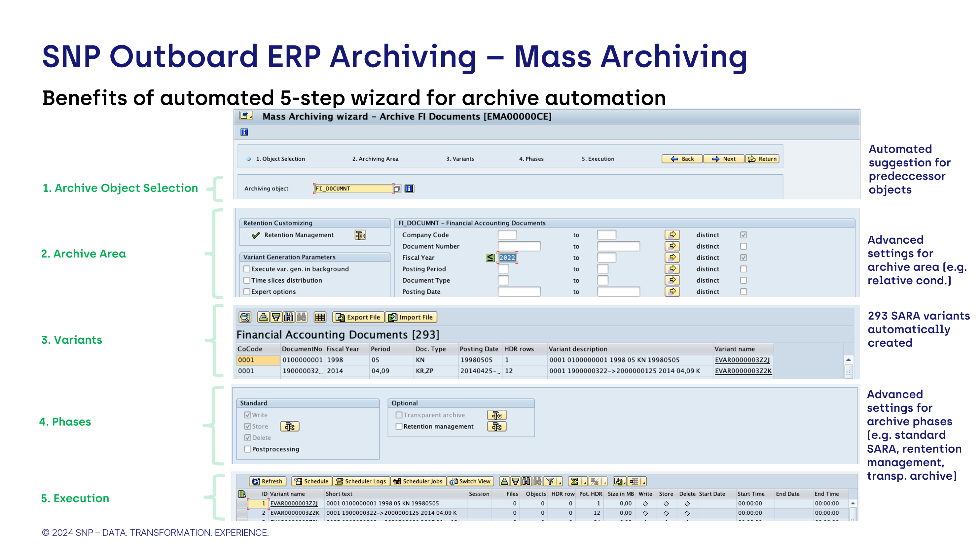This screenshot has height=550, width=980.
Task: Open the layout dropdown arrow in the Execution toolbar
Action: coord(643,482)
